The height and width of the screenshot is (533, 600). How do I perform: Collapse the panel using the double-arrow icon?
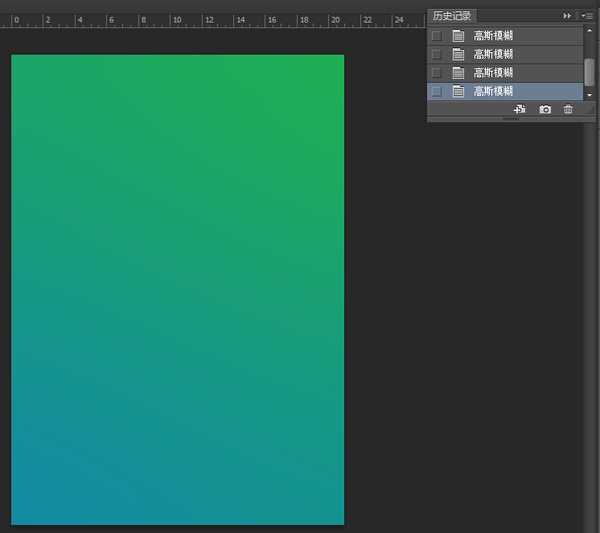pos(568,16)
